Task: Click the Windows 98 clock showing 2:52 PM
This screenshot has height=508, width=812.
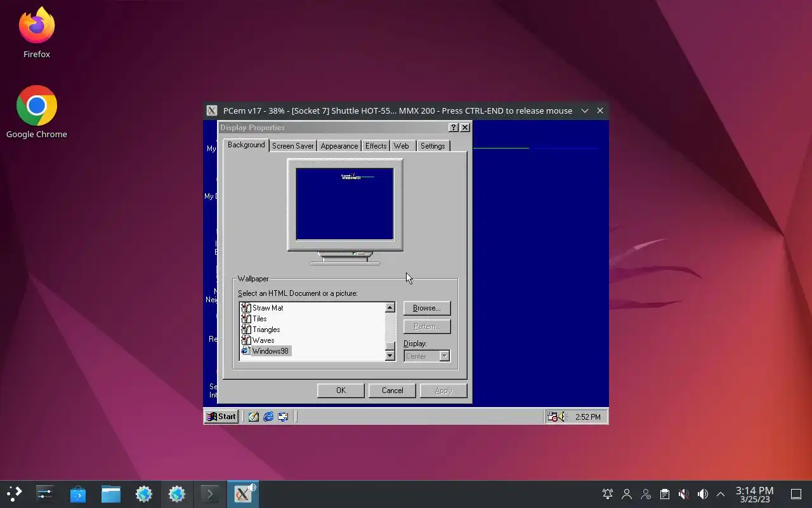Action: click(588, 417)
